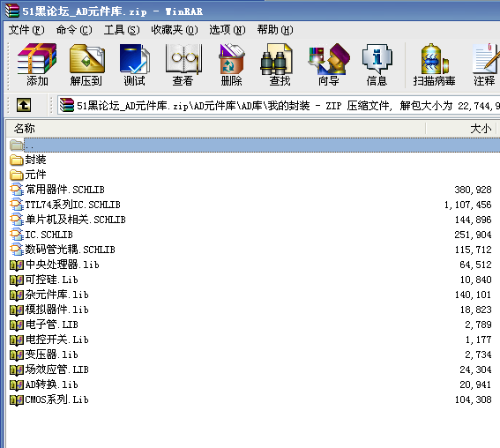Select the 封装 folder name

tap(35, 160)
